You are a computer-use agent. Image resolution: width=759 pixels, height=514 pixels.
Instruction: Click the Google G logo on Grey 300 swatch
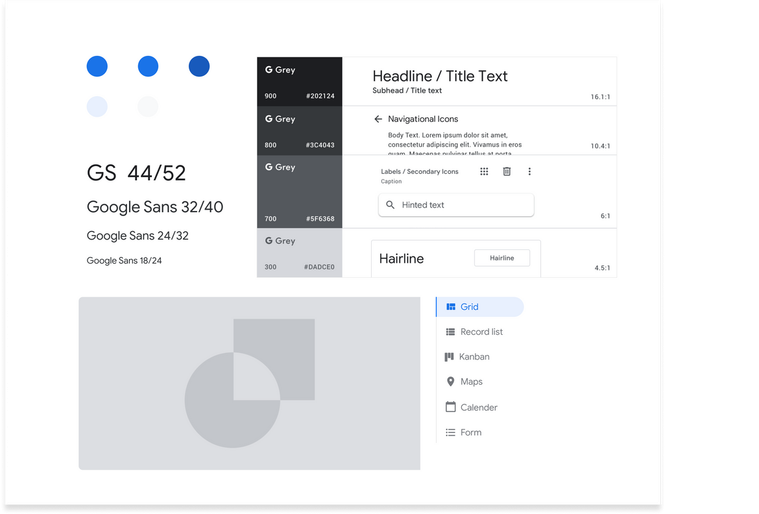point(269,241)
